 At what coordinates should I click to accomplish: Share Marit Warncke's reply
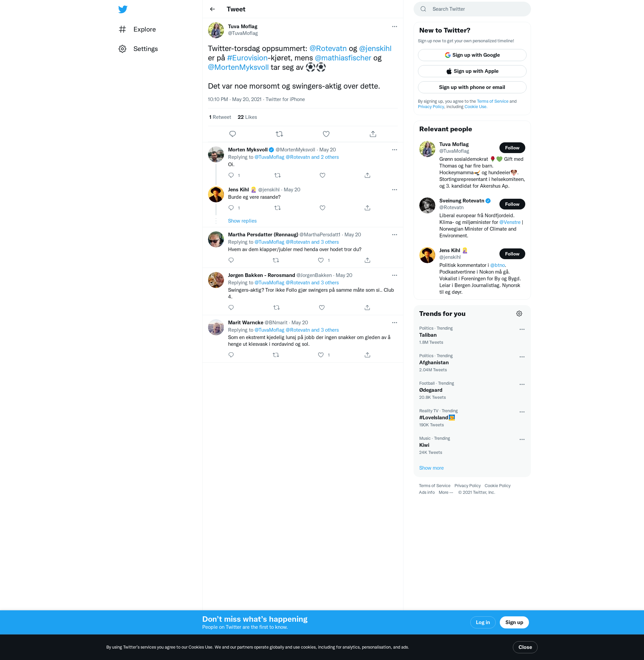(367, 355)
